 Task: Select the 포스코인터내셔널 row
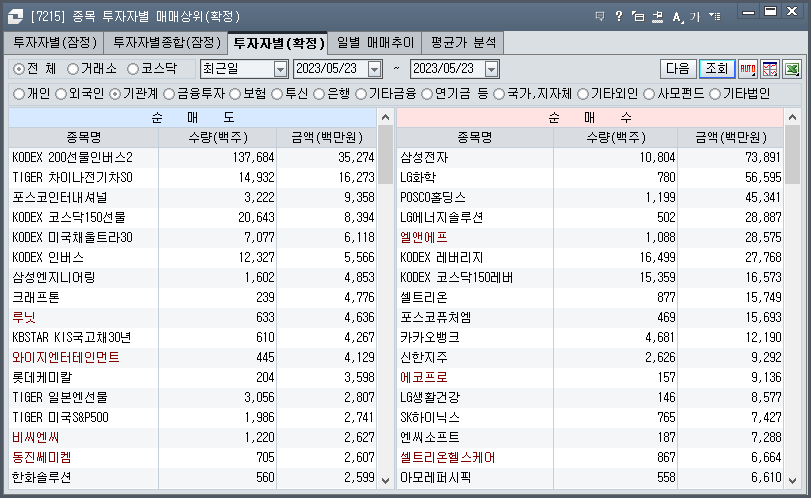tap(192, 198)
